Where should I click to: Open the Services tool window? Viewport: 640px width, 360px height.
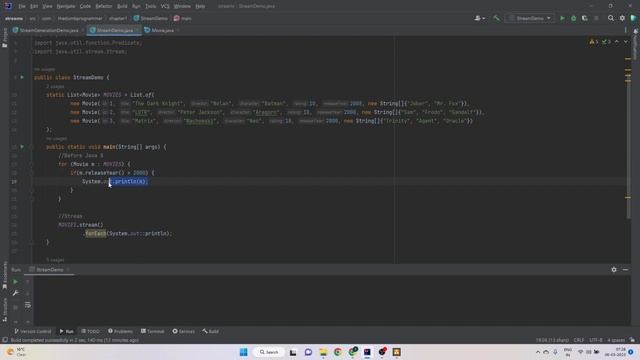(184, 331)
